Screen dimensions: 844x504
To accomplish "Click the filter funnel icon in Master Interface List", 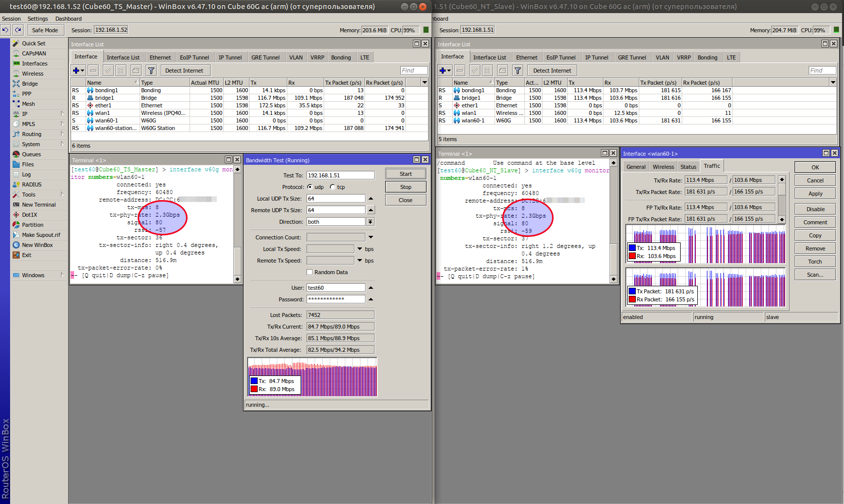I will coord(151,71).
